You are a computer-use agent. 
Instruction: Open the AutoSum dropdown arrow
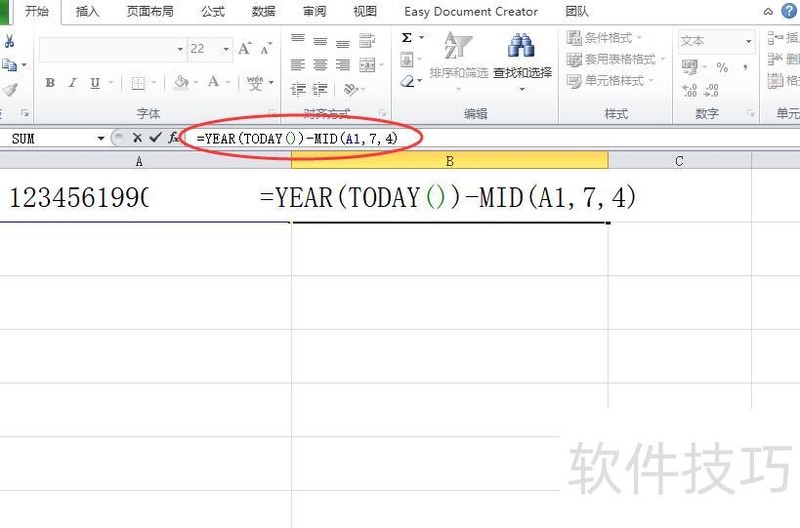pyautogui.click(x=421, y=38)
